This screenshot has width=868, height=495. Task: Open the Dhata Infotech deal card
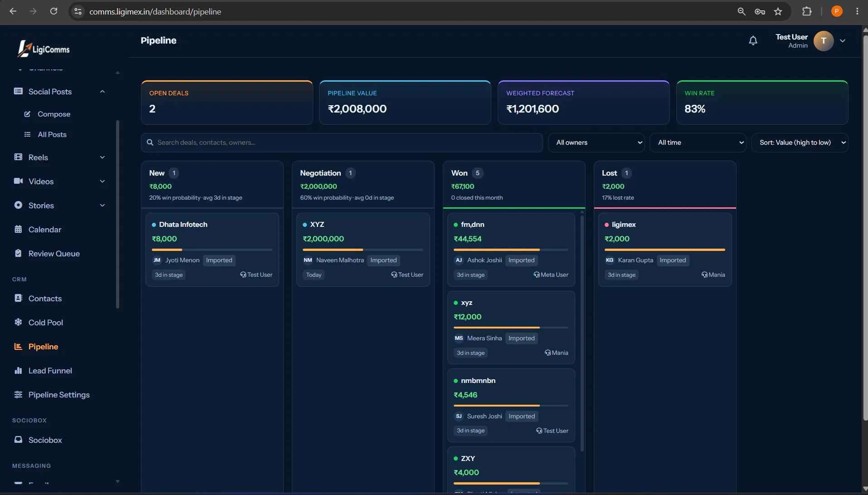tap(212, 250)
